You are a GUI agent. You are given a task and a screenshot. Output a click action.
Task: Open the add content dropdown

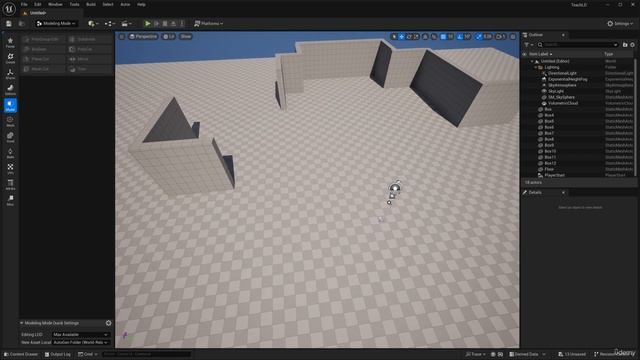(x=93, y=24)
